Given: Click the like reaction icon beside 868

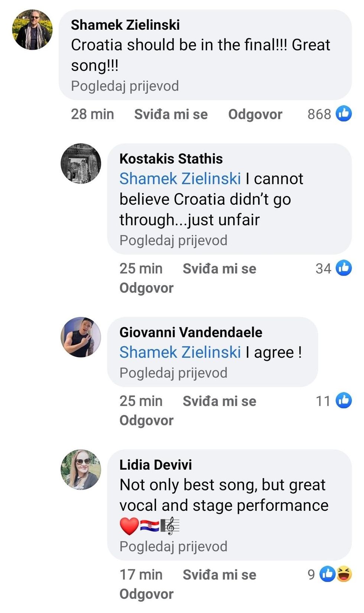Looking at the screenshot, I should [344, 114].
